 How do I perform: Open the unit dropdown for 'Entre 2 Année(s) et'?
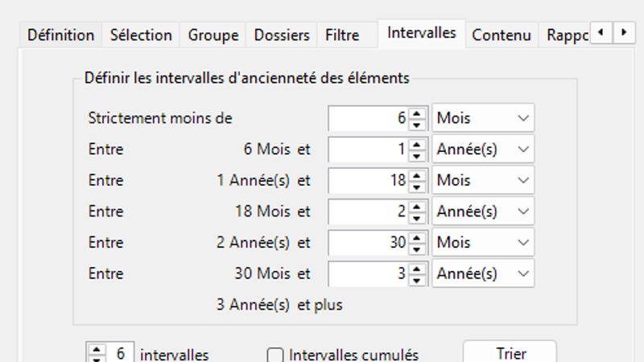tap(483, 242)
